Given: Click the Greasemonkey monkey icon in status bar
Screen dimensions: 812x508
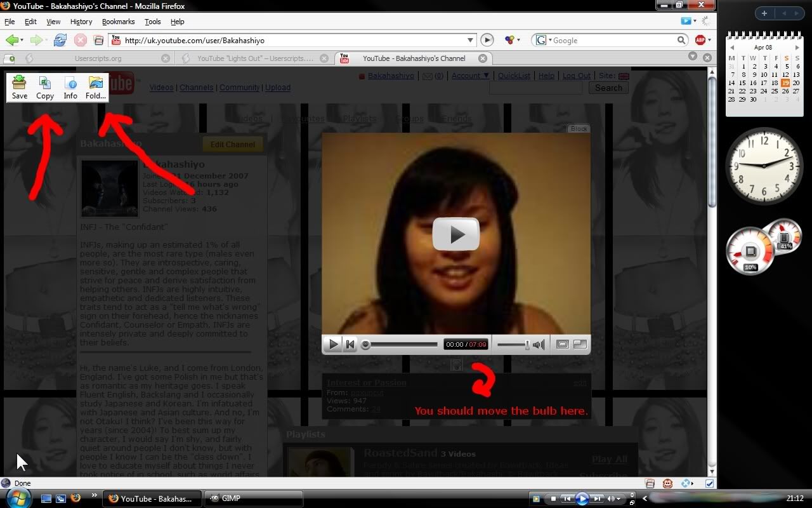Looking at the screenshot, I should point(667,483).
